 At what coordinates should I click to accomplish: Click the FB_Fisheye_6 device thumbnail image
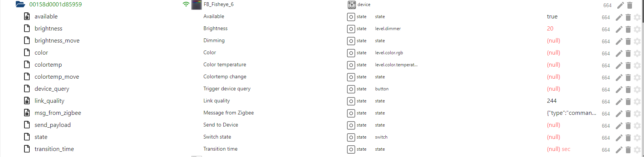pyautogui.click(x=197, y=5)
